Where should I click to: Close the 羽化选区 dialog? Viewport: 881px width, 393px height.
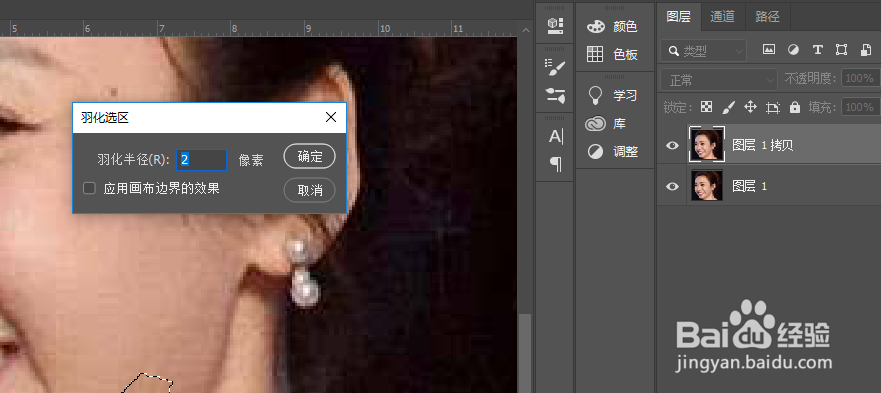click(x=331, y=118)
